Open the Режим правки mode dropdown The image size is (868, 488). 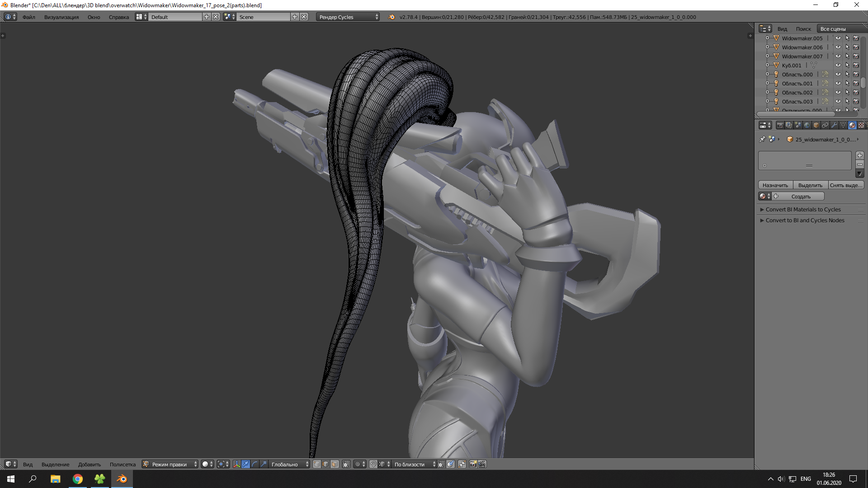tap(170, 464)
